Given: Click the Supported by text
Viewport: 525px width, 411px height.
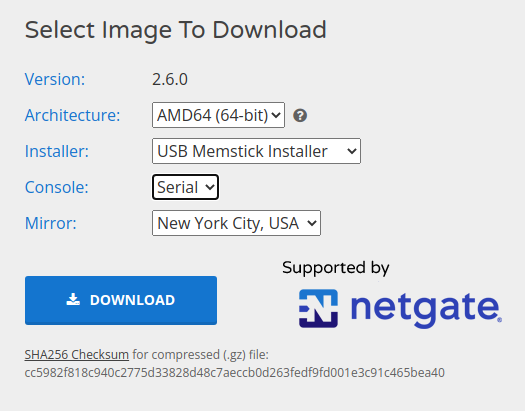Looking at the screenshot, I should 335,268.
